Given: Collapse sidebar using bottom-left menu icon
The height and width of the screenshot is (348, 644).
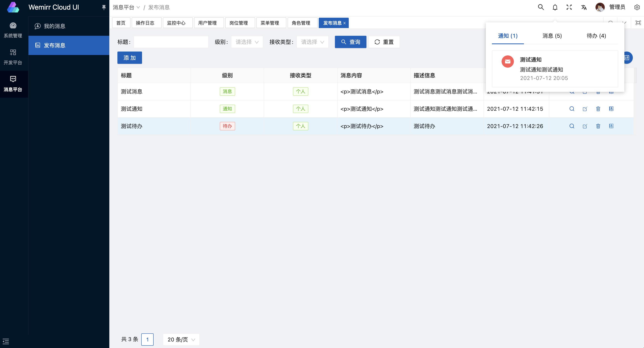Looking at the screenshot, I should tap(6, 341).
